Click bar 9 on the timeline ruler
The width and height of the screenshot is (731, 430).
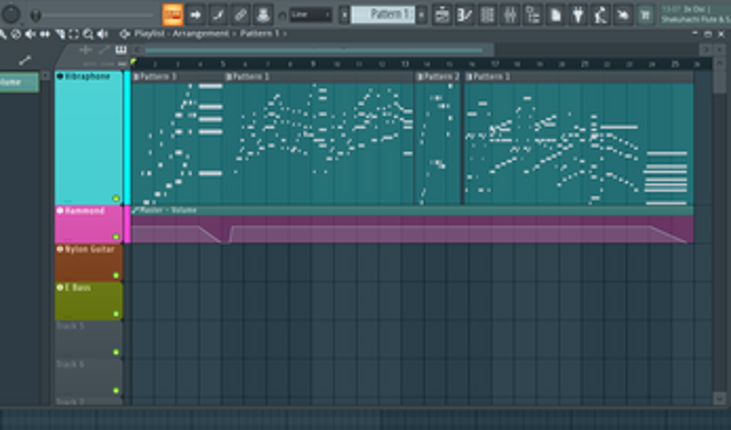(x=313, y=64)
